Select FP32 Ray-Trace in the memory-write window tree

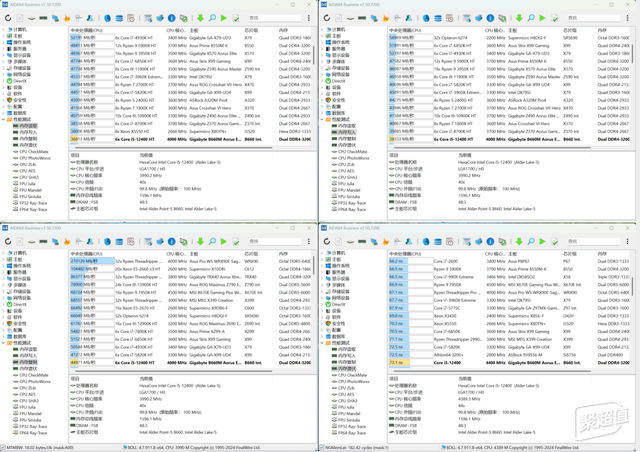(x=351, y=203)
